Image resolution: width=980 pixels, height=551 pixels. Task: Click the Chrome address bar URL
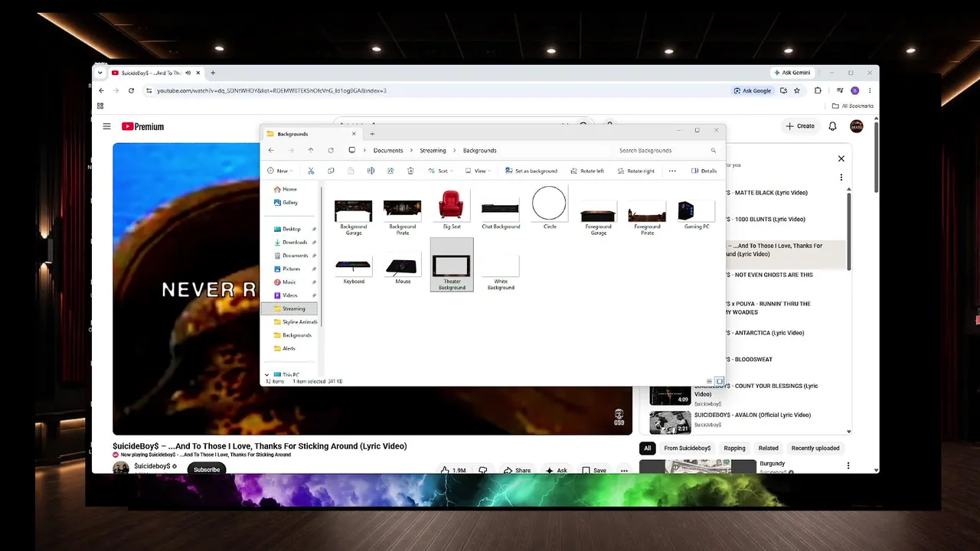coord(272,90)
